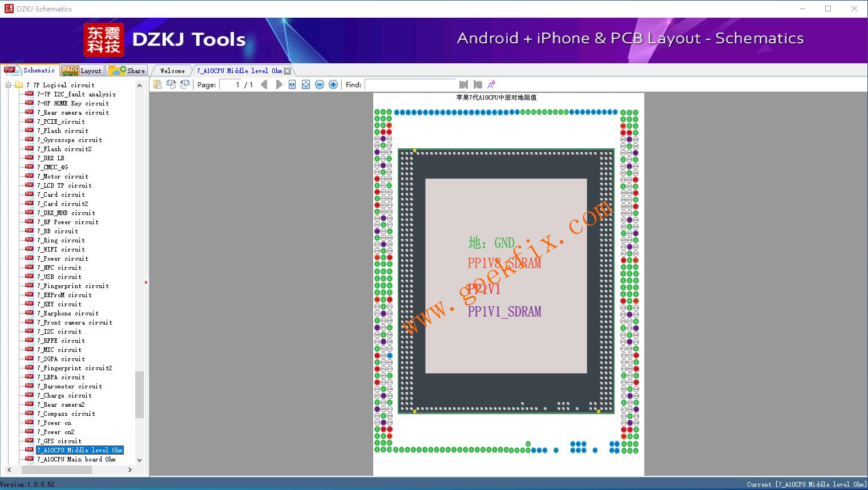Zoom in on the schematic
868x490 pixels.
[x=333, y=84]
